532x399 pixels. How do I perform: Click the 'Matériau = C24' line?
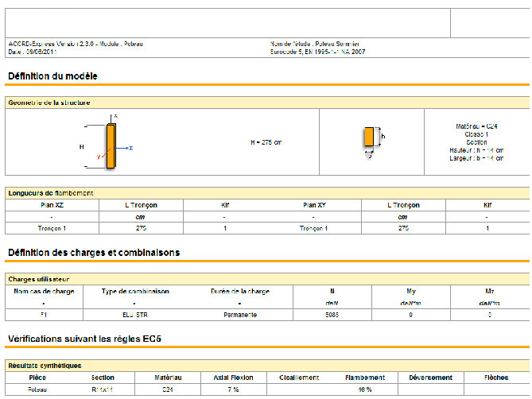(x=476, y=126)
